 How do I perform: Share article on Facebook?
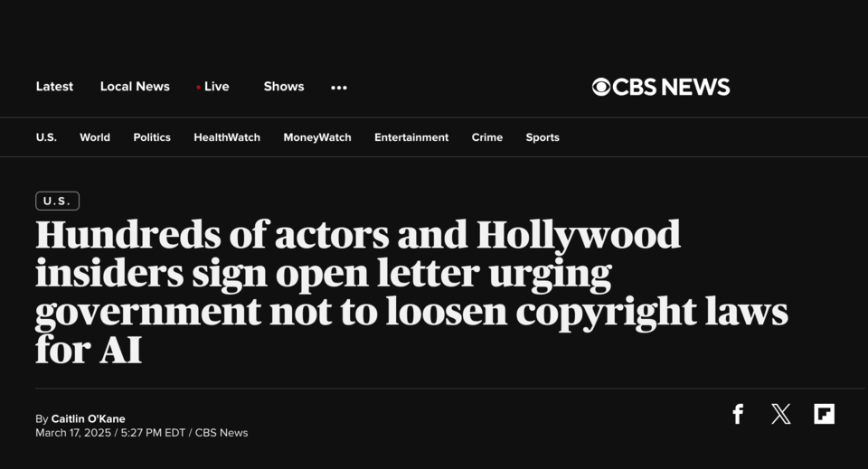point(738,415)
